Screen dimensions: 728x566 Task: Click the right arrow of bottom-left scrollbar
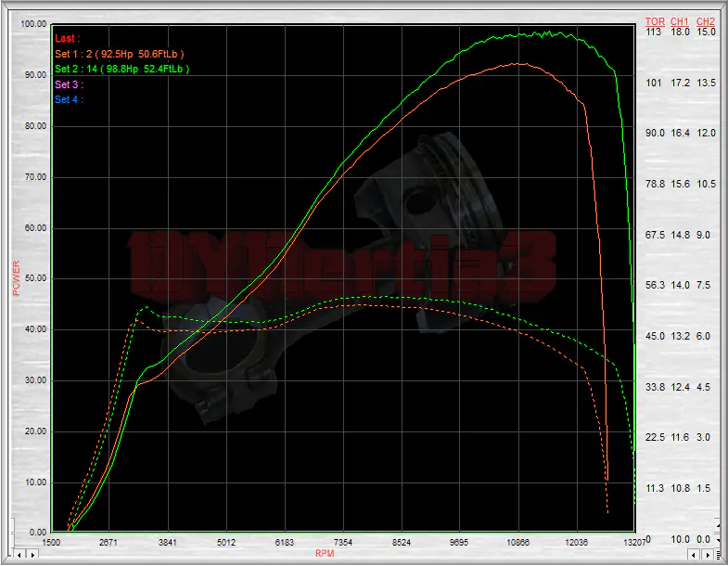pos(32,555)
